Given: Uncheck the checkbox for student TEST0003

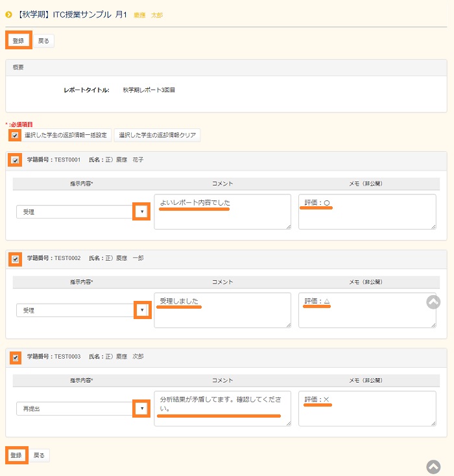Looking at the screenshot, I should [x=15, y=357].
